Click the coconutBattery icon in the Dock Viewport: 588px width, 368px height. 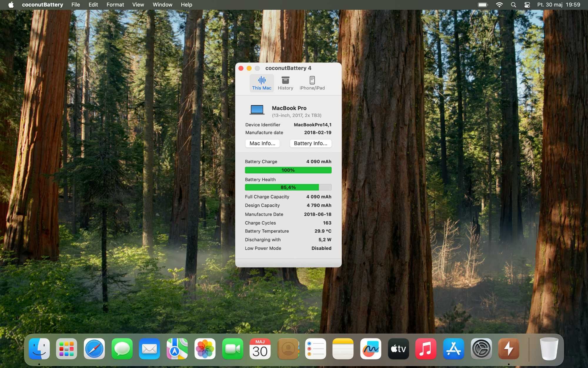pyautogui.click(x=509, y=349)
